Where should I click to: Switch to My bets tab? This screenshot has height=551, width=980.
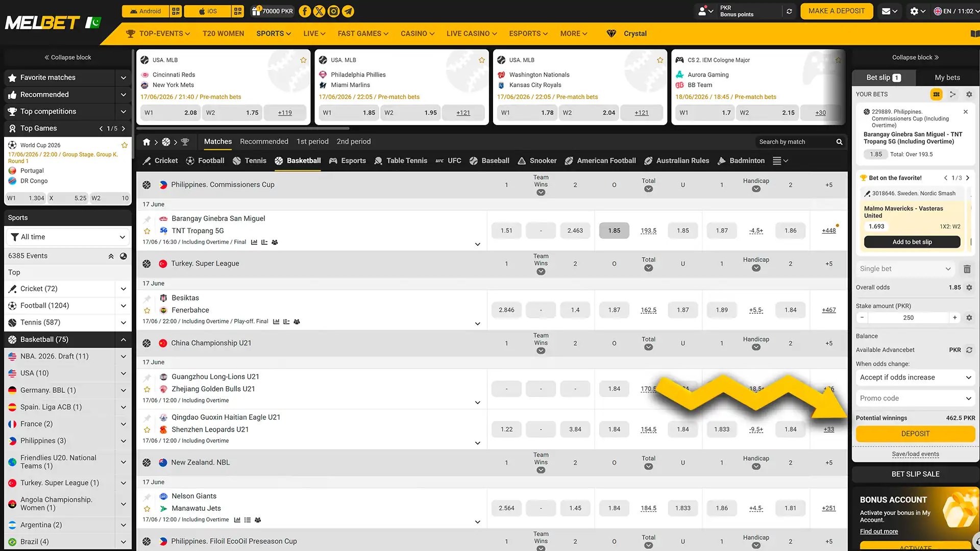click(947, 78)
